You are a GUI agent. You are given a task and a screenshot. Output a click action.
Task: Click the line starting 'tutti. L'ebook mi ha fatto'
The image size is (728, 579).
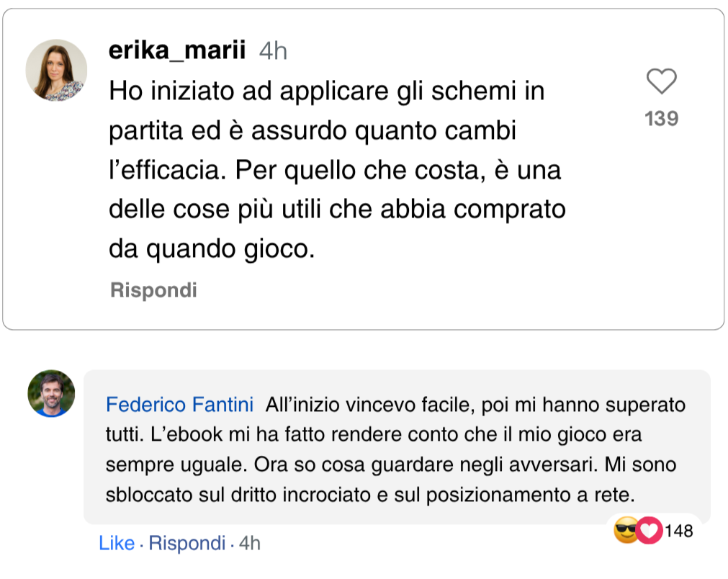click(x=373, y=435)
